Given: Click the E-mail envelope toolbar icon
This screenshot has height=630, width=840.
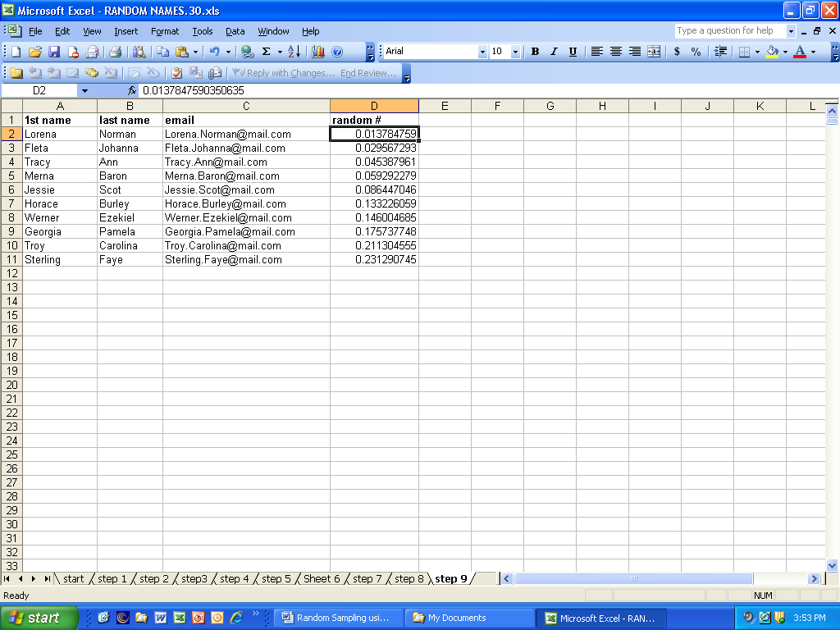Looking at the screenshot, I should pyautogui.click(x=92, y=52).
